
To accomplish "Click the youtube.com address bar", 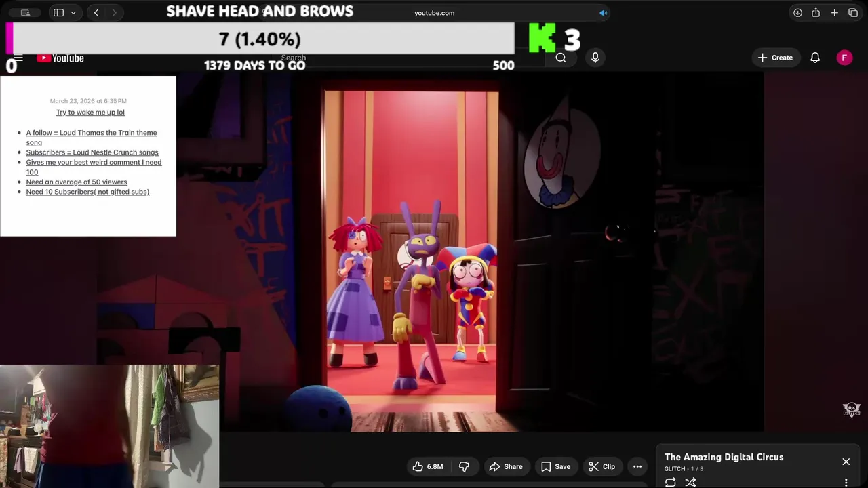I will [434, 12].
